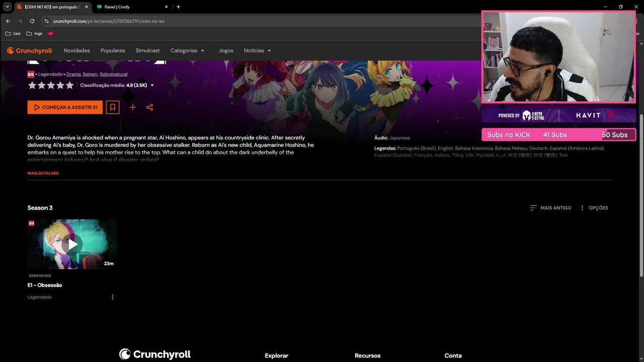Expand Mais Detalhes description
Screen dimensions: 644x362
pos(43,173)
